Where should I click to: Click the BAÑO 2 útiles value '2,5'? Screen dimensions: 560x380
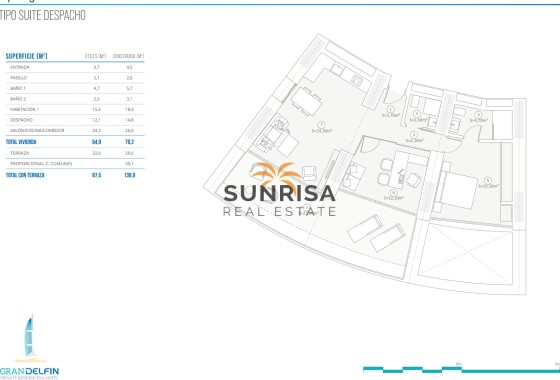(x=96, y=99)
